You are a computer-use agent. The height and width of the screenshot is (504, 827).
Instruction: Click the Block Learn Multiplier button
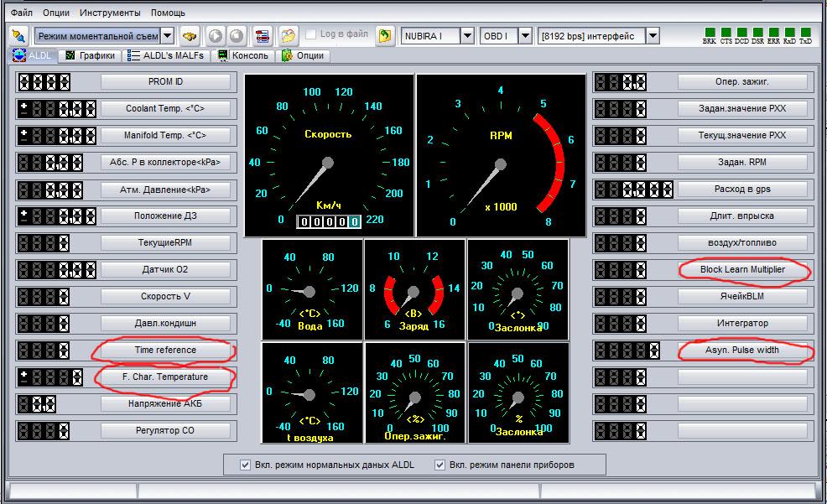pyautogui.click(x=742, y=269)
